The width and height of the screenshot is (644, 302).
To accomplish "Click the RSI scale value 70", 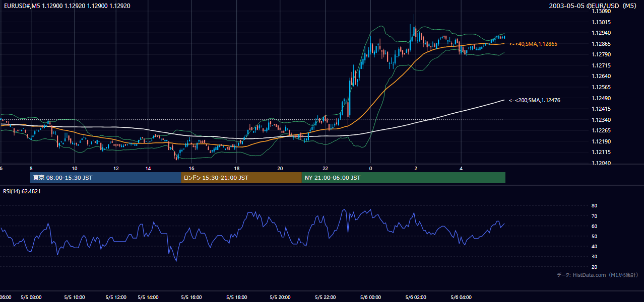I will point(595,216).
